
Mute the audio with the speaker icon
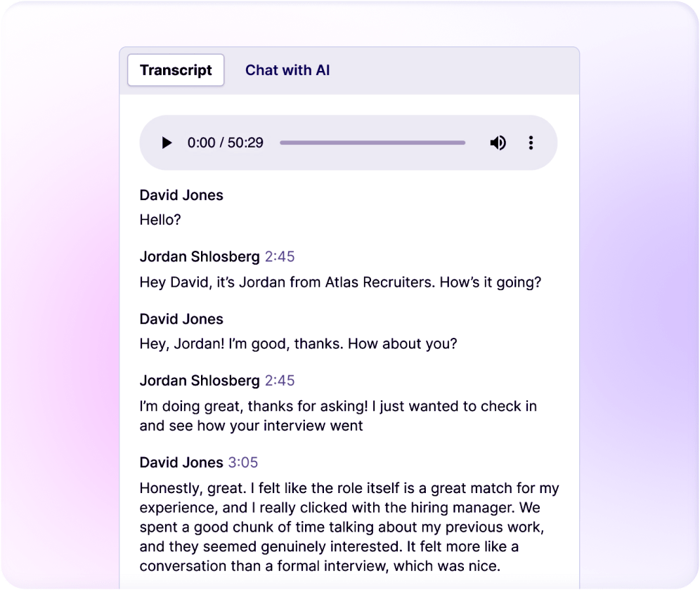click(x=498, y=143)
